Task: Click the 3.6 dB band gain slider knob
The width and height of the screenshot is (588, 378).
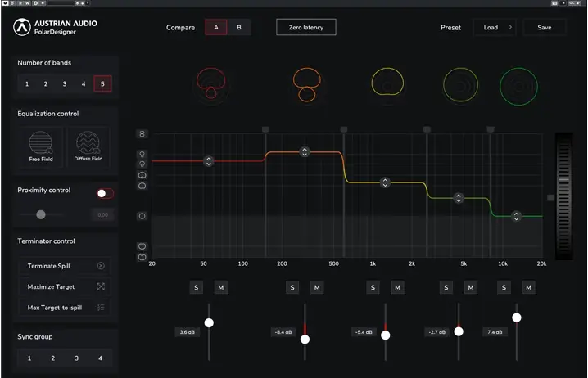Action: pyautogui.click(x=209, y=323)
